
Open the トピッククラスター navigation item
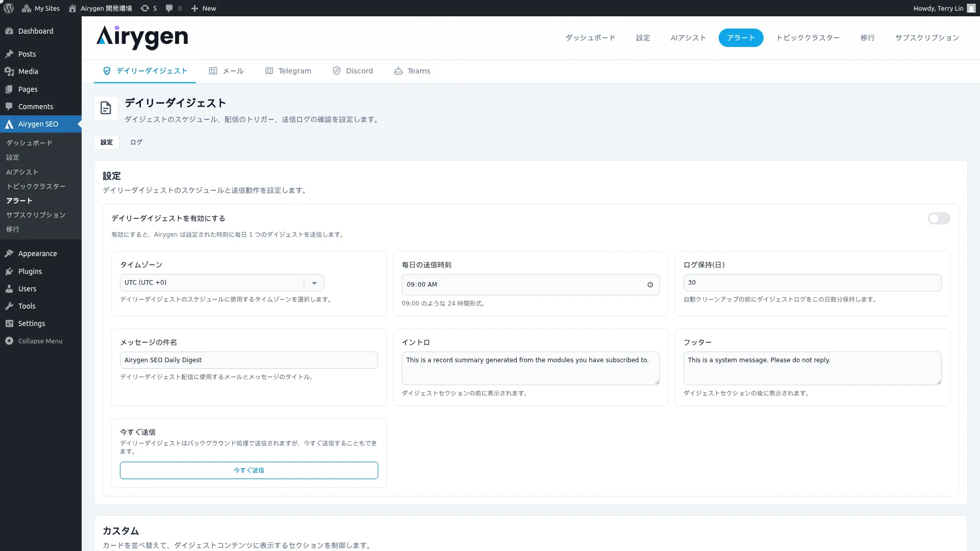point(808,37)
